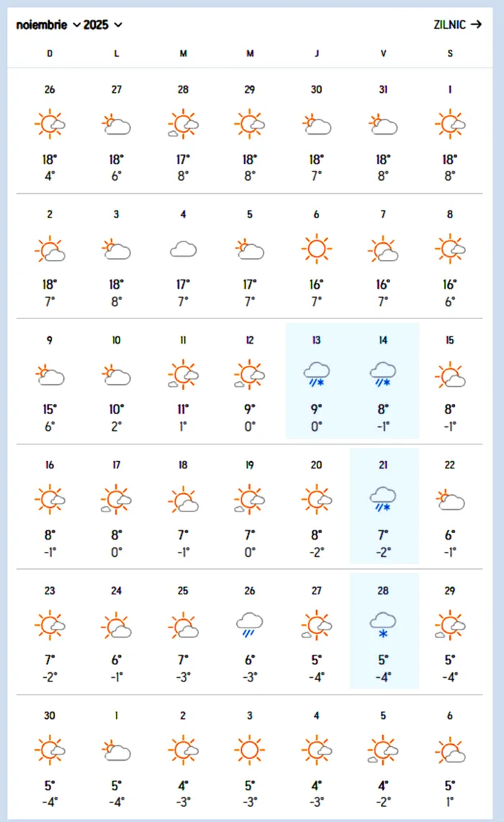This screenshot has width=504, height=822.
Task: Select the November 22 day cell
Action: 450,505
